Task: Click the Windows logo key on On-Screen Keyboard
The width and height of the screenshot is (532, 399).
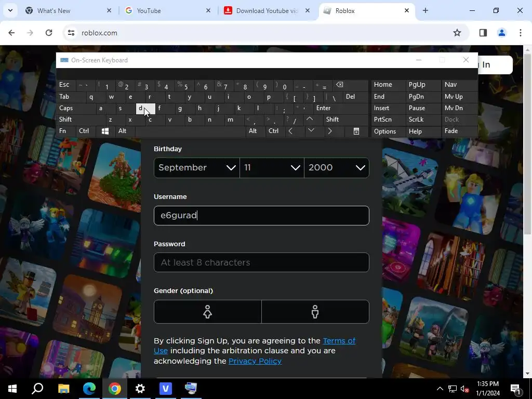Action: [x=105, y=131]
